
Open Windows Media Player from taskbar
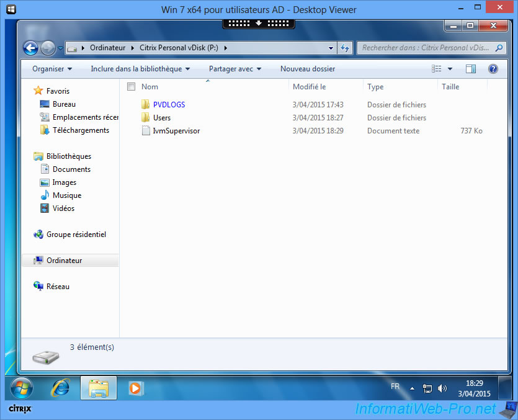135,388
